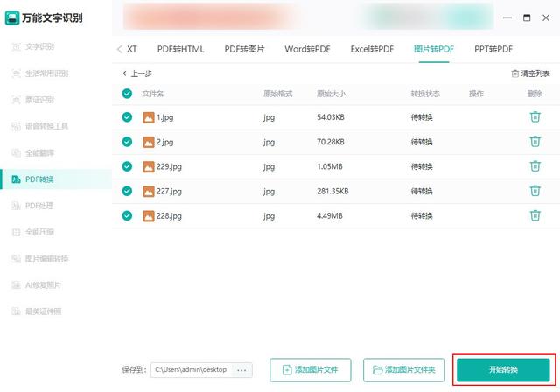Click the 开始转换 start button
The width and height of the screenshot is (560, 392).
(x=503, y=370)
